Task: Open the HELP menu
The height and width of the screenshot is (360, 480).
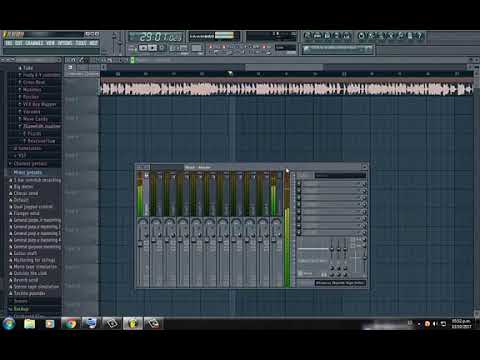Action: (x=94, y=43)
